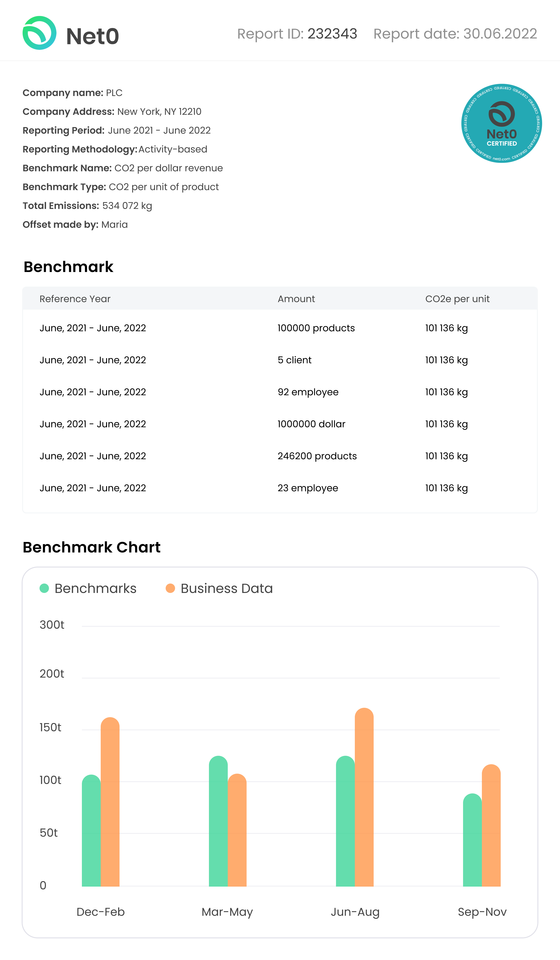Click the Business Data legend orange dot
The height and width of the screenshot is (960, 560).
[x=170, y=588]
